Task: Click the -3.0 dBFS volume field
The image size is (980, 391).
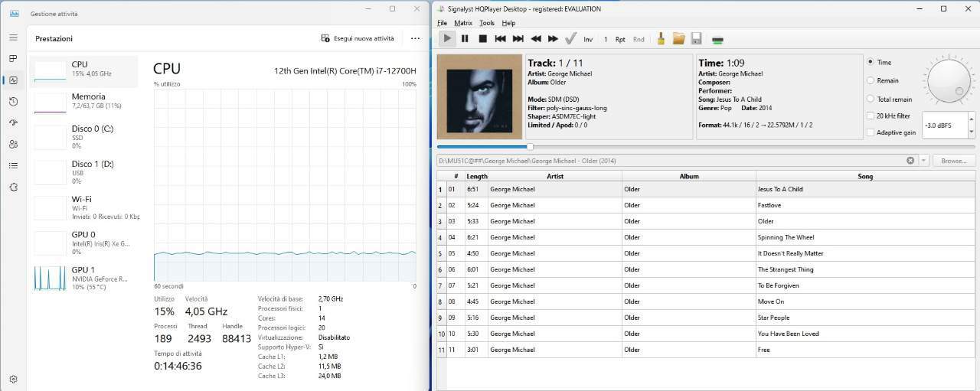Action: [x=945, y=125]
